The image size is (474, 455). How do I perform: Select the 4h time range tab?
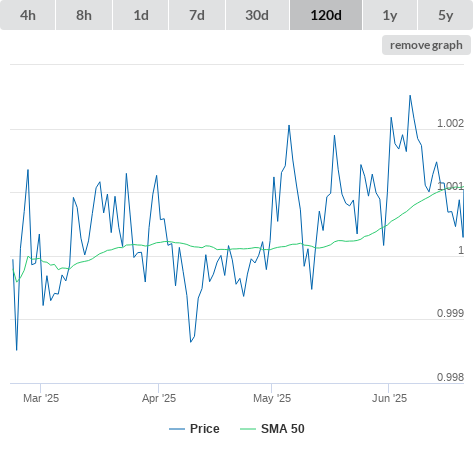coord(28,15)
